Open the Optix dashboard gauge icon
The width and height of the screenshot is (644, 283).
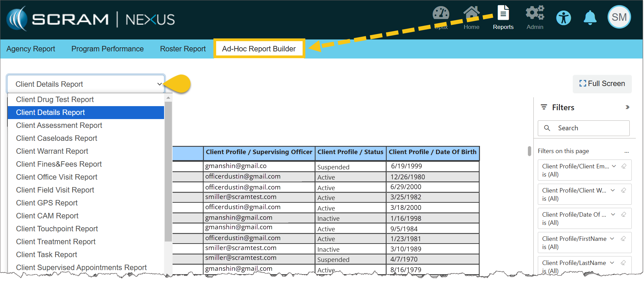(441, 14)
